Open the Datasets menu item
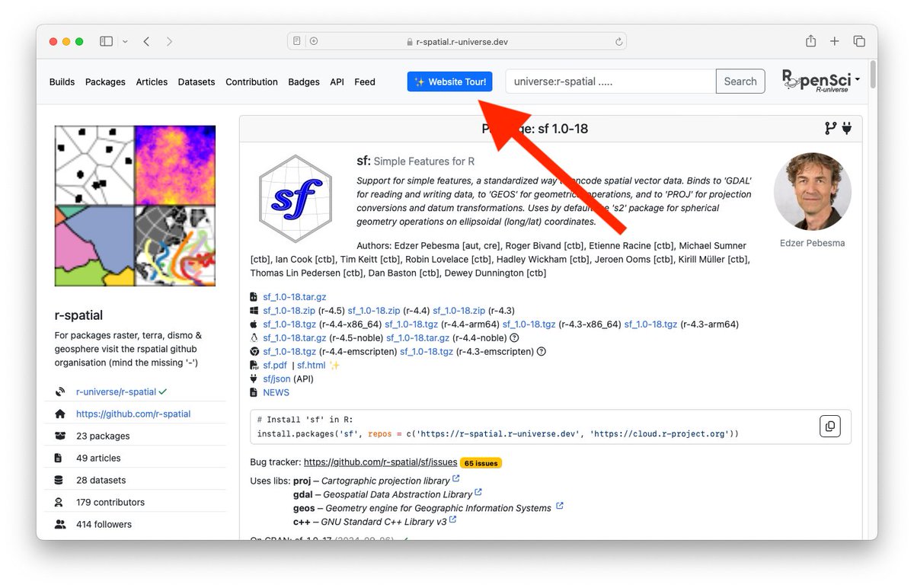The height and width of the screenshot is (588, 914). (x=197, y=81)
